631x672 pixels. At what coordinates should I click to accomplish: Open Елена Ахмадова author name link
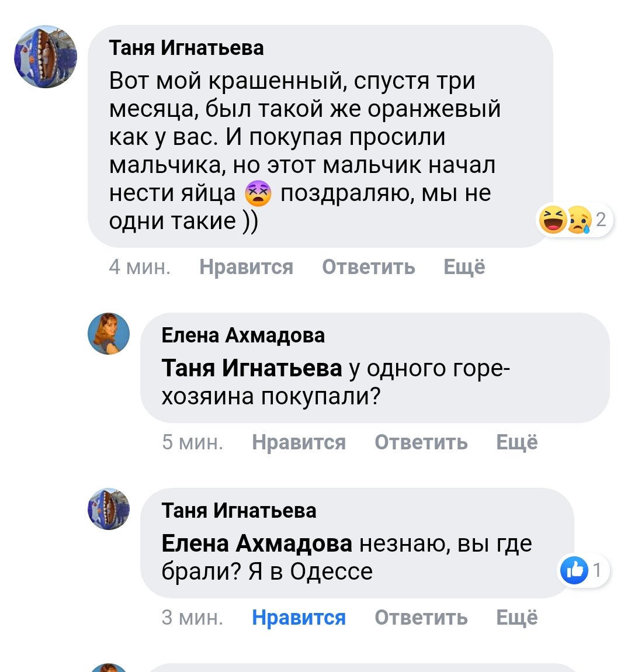(x=243, y=335)
